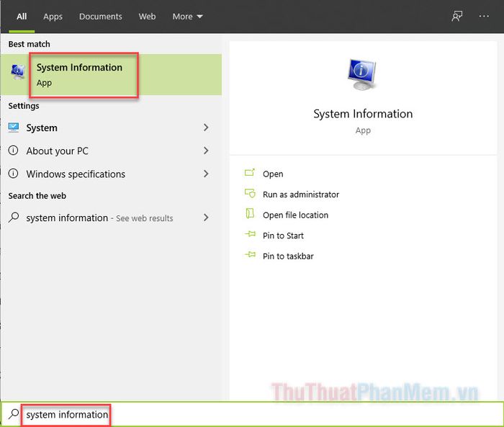Open the three-dot options menu
Image resolution: width=504 pixels, height=427 pixels.
point(484,16)
